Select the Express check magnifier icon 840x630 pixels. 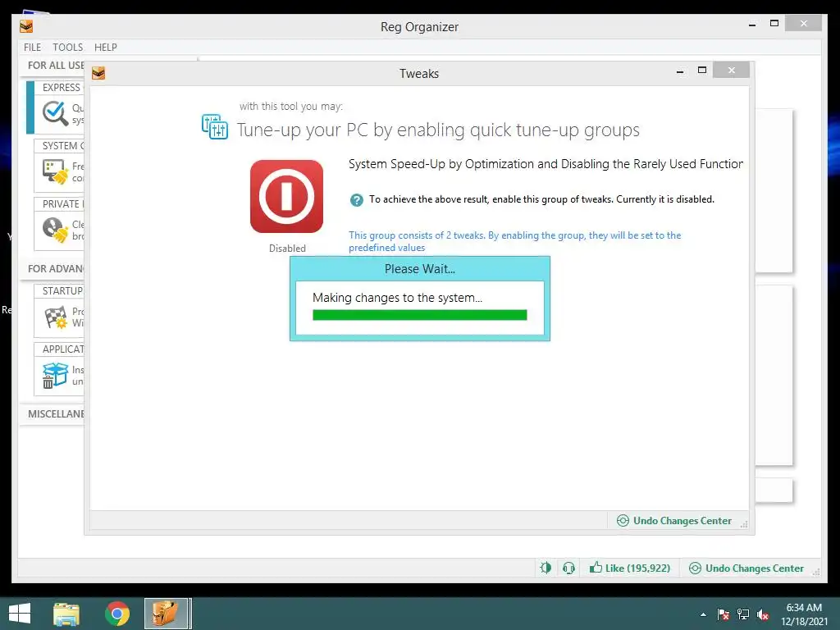point(55,113)
